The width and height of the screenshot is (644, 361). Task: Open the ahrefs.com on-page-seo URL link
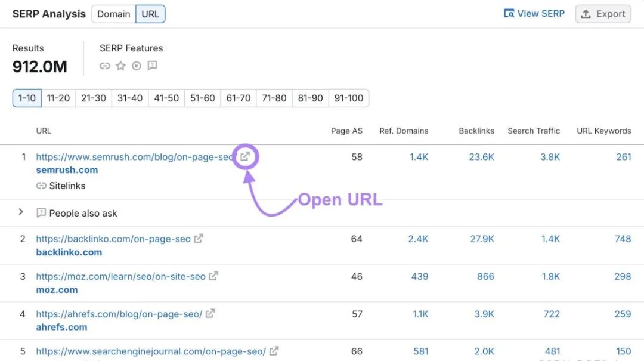[x=119, y=314]
